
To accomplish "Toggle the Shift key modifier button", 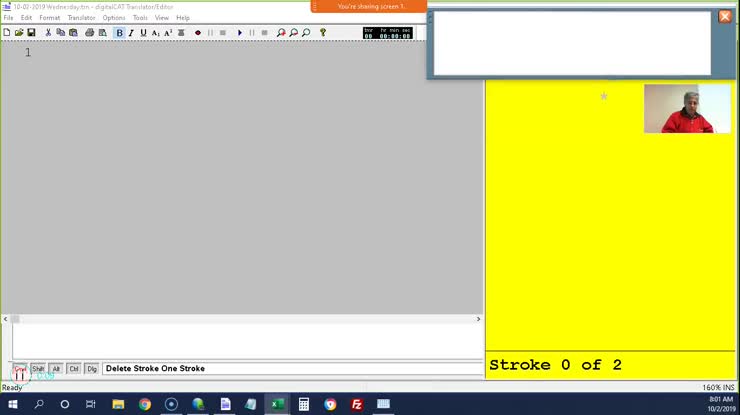I will pos(38,369).
